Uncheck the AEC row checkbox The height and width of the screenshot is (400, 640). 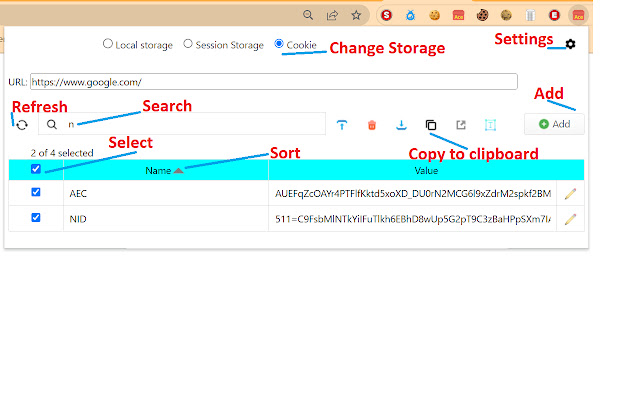coord(36,192)
